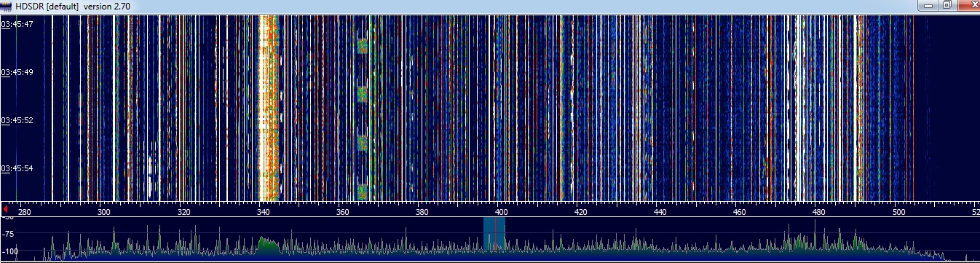Click the 03:45:52 waterfall timestamp
Viewport: 980px width, 263px height.
[17, 120]
